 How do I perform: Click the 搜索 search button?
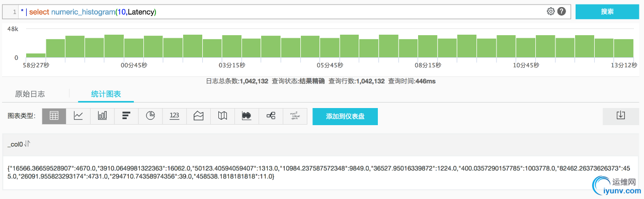click(607, 12)
